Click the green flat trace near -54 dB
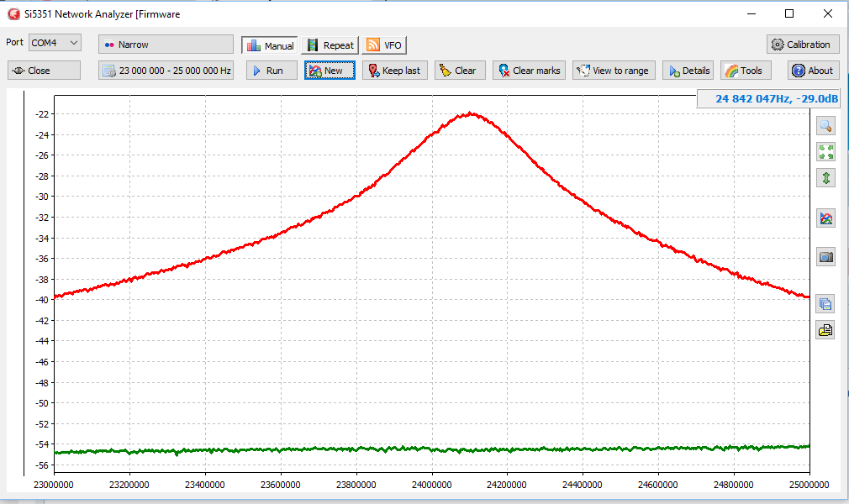Screen dimensions: 849x504 coord(432,449)
